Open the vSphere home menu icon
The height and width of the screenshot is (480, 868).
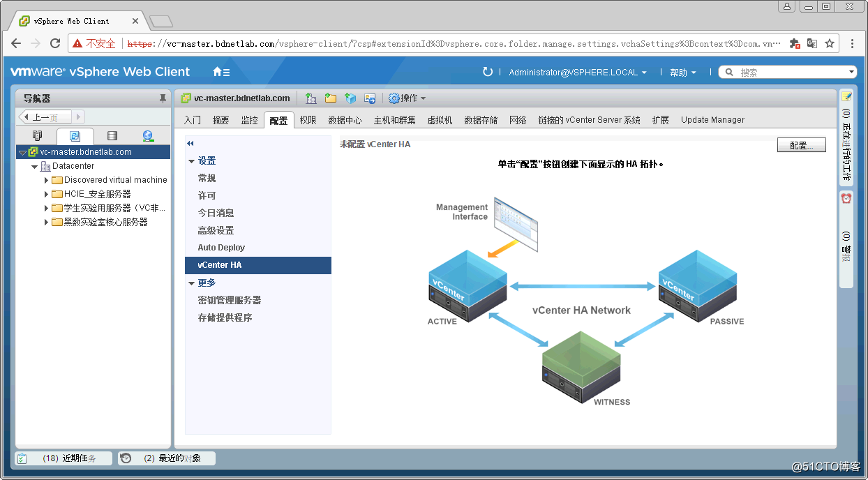click(x=220, y=72)
